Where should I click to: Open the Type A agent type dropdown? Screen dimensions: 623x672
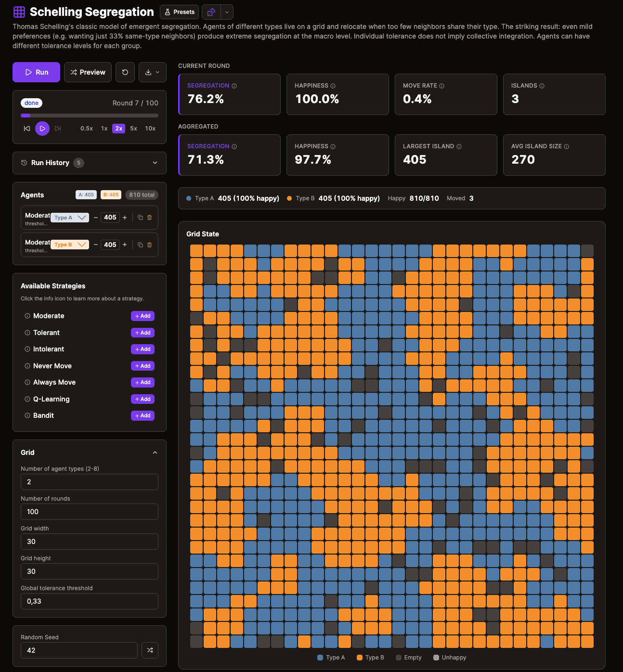(69, 217)
